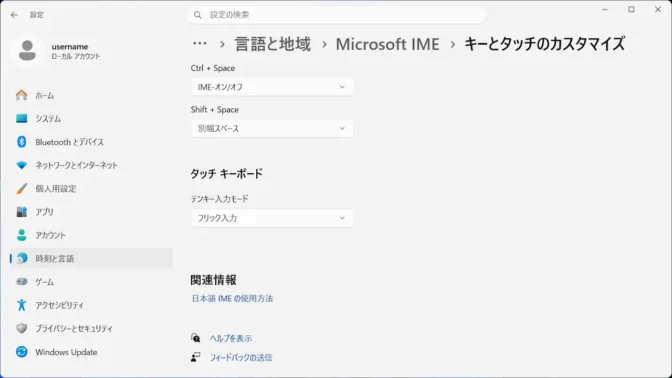The width and height of the screenshot is (672, 378).
Task: Click the Bluetooth icon in the sidebar
Action: pyautogui.click(x=21, y=142)
